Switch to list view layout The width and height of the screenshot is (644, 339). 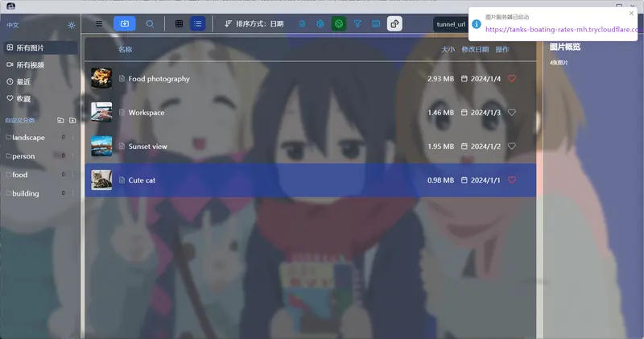(x=198, y=24)
